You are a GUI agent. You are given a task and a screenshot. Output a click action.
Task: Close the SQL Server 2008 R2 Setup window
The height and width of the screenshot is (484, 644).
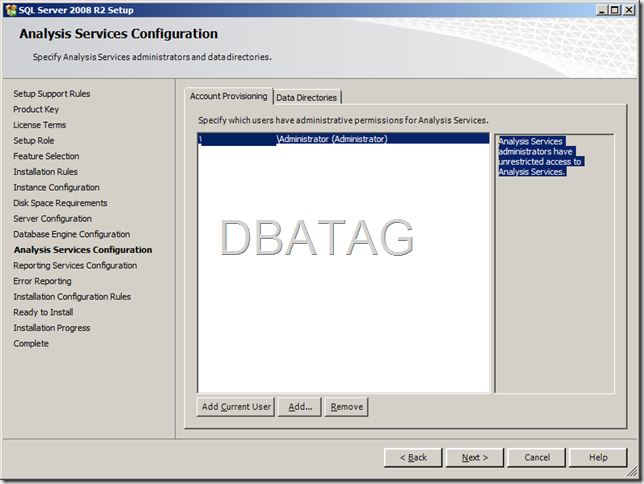pos(629,10)
